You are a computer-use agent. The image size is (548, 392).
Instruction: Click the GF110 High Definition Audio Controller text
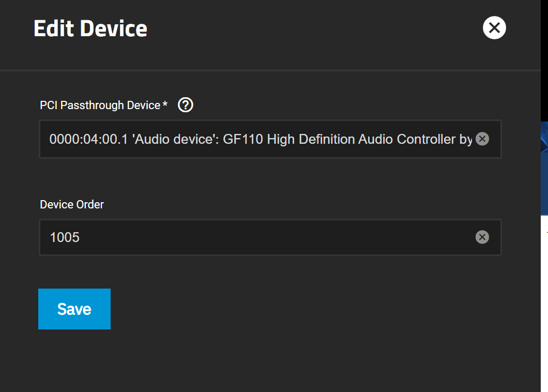(339, 139)
